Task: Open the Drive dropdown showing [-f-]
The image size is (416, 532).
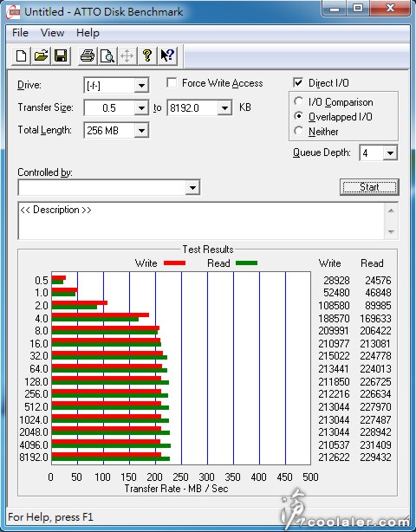Action: [x=141, y=86]
